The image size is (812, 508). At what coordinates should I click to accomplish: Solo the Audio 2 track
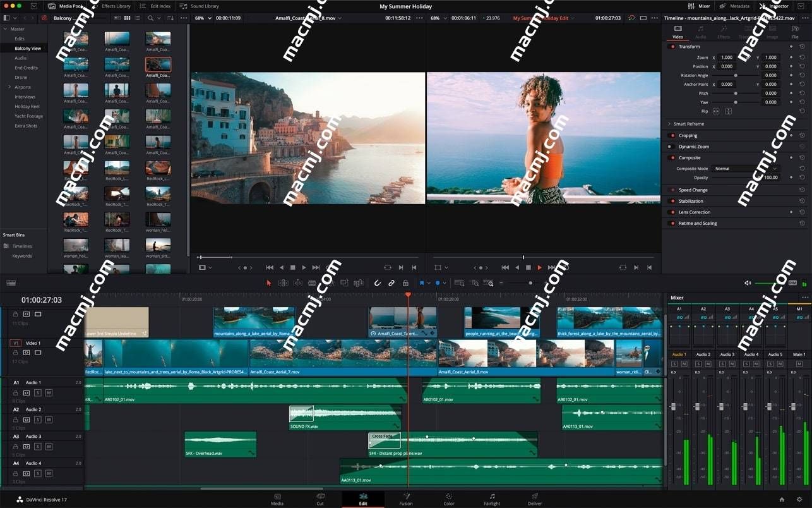(x=38, y=420)
